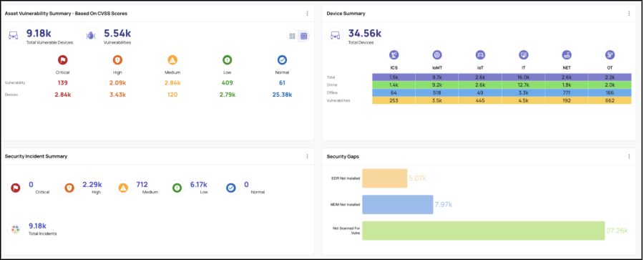The image size is (644, 260).
Task: Click the Total Incidents multicolor icon
Action: tap(16, 229)
